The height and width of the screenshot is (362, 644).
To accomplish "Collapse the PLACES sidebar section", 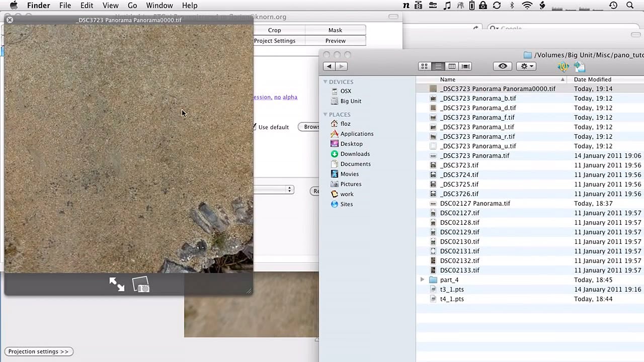I will click(x=326, y=115).
